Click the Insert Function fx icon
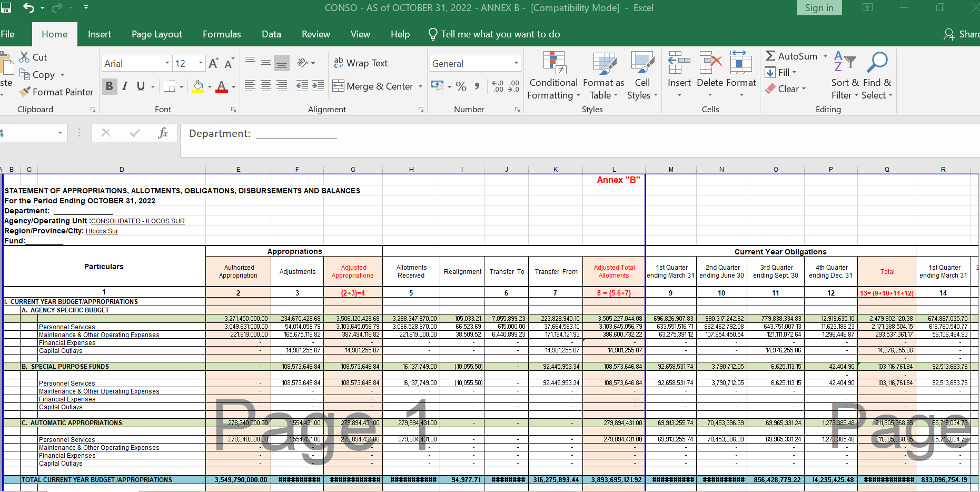The image size is (980, 492). click(163, 133)
